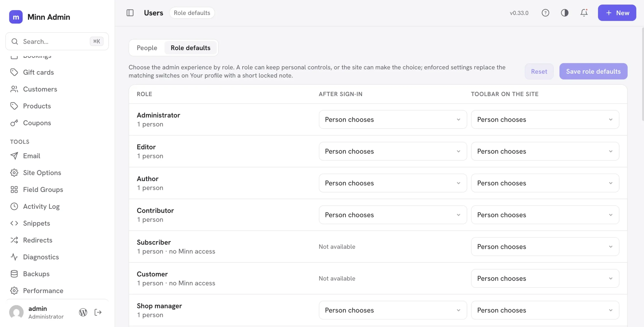Click the Subscriber role name
The height and width of the screenshot is (327, 644).
pos(154,242)
